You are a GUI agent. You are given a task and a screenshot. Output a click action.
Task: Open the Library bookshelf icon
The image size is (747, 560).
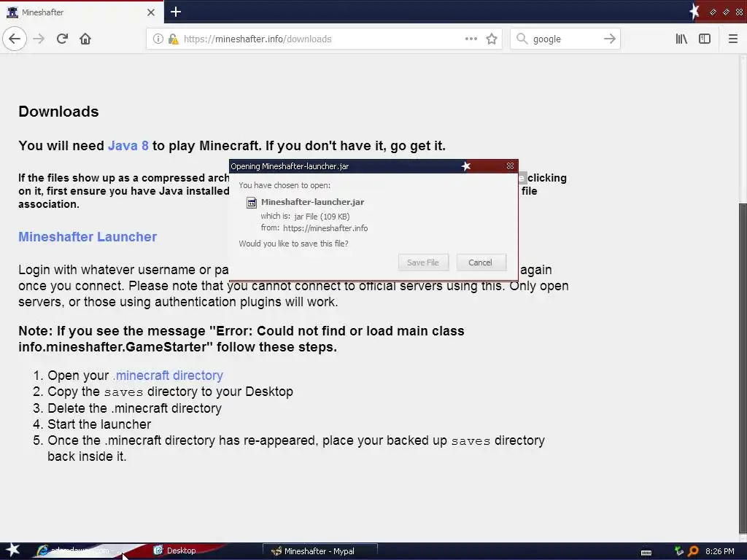[681, 39]
